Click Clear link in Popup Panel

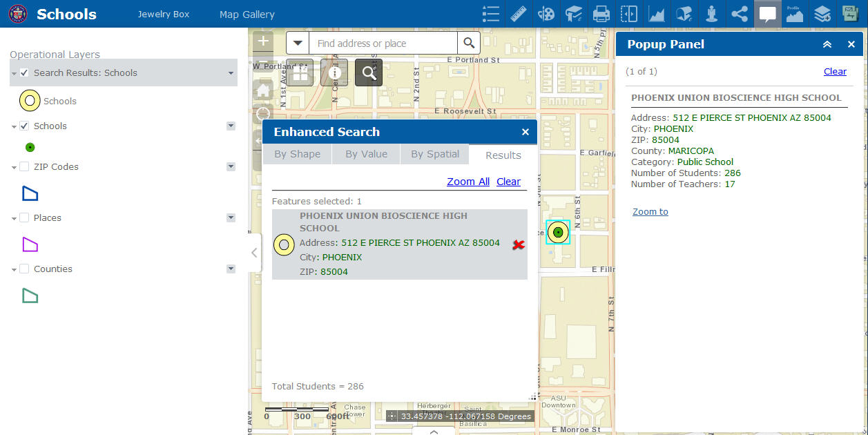tap(835, 71)
